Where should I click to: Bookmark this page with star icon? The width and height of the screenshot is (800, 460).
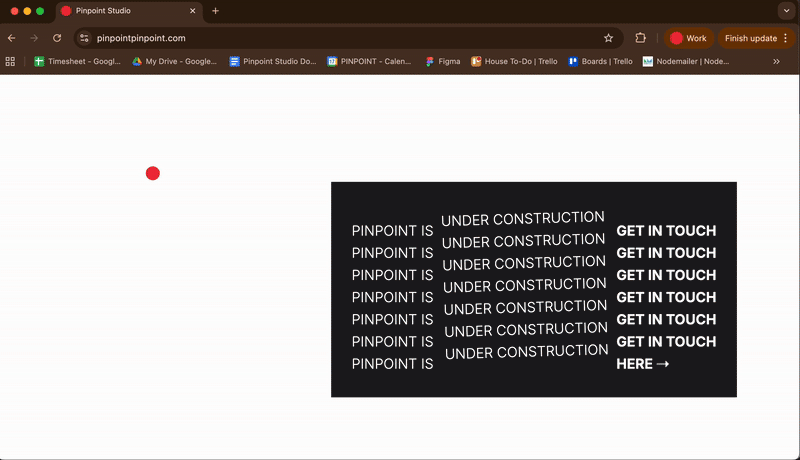pos(608,38)
